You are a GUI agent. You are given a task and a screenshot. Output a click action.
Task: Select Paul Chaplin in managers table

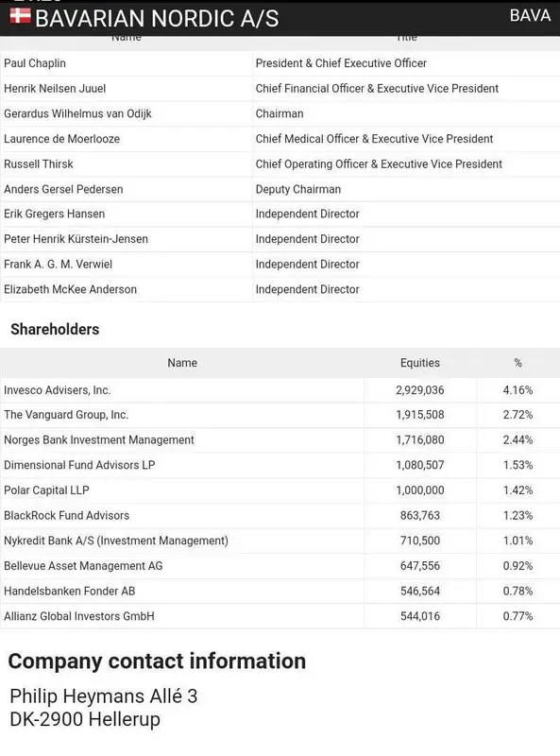(x=35, y=63)
